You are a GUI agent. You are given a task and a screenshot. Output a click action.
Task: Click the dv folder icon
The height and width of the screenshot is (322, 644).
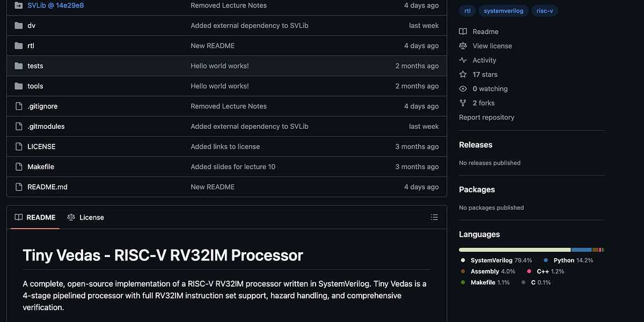(19, 25)
